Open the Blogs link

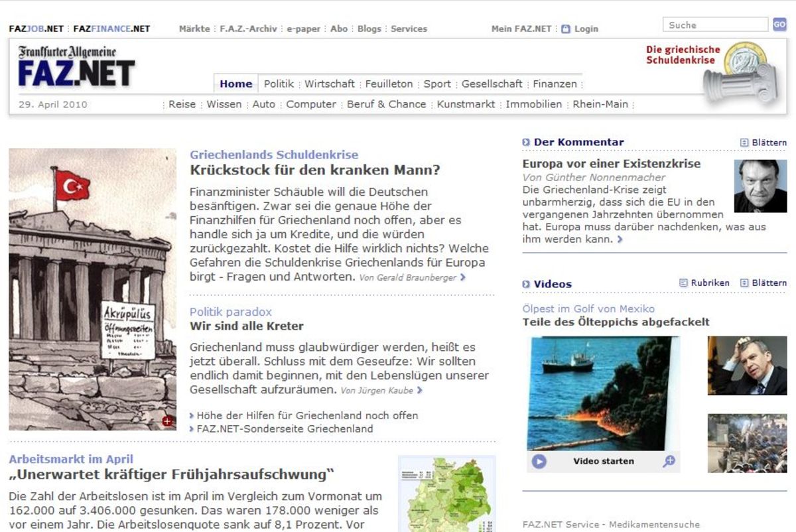pos(369,29)
